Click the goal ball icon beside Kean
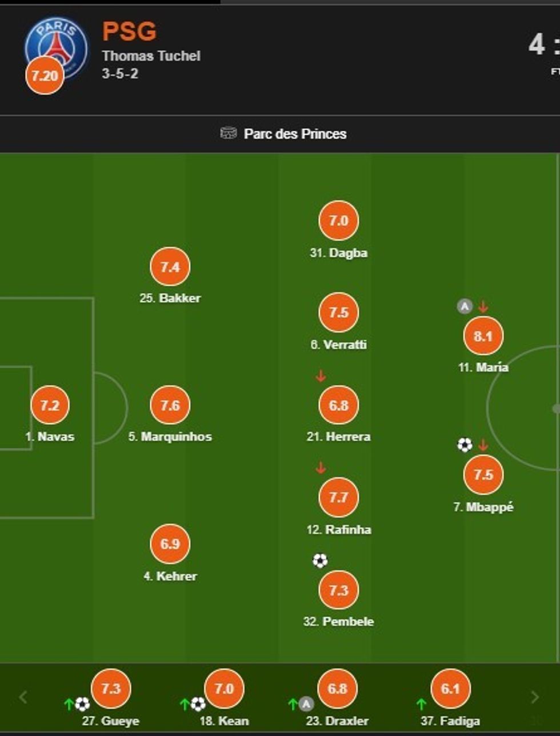 [x=198, y=704]
